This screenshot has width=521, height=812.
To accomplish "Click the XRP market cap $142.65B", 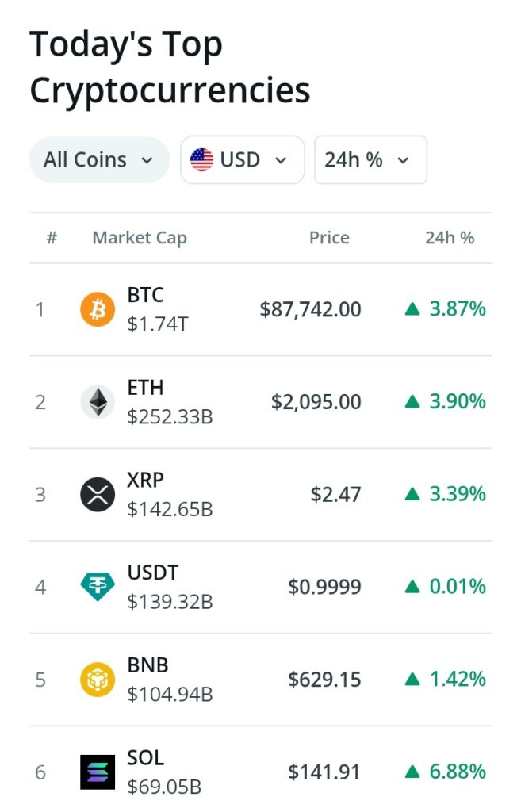I will coord(170,509).
